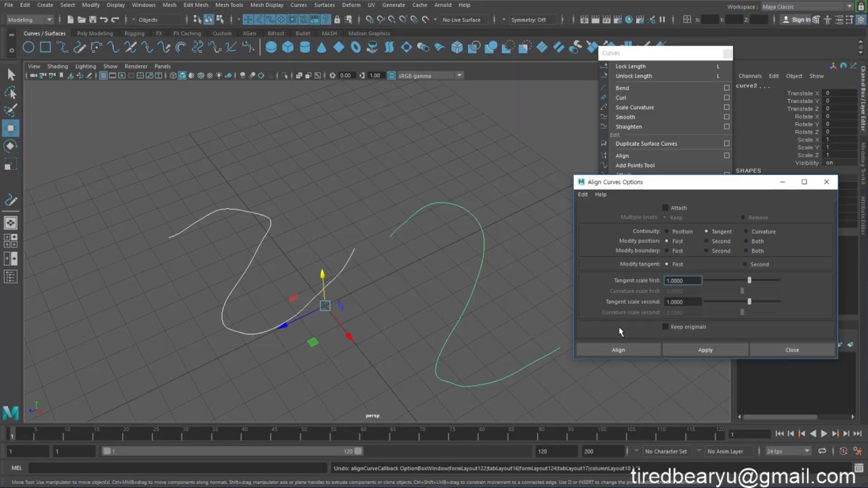The image size is (868, 488).
Task: Open the Curves menu in the menu bar
Action: point(298,5)
